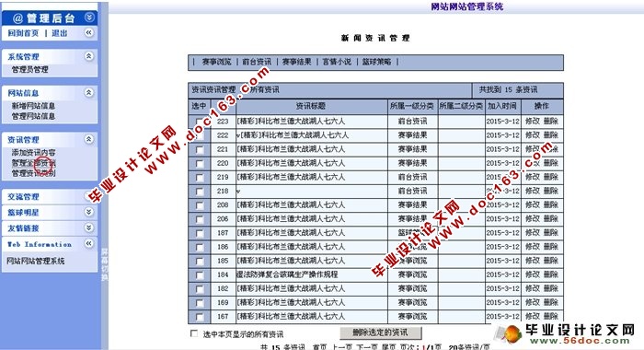Click the 加入时间 column header
The image size is (644, 350).
(502, 106)
